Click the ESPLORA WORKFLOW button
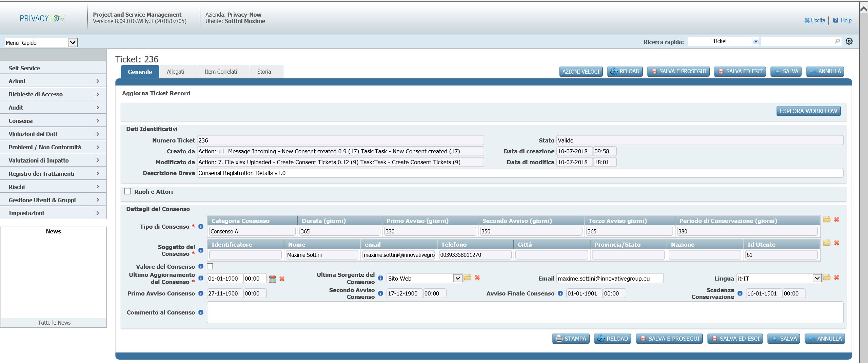This screenshot has height=363, width=868. pyautogui.click(x=808, y=111)
